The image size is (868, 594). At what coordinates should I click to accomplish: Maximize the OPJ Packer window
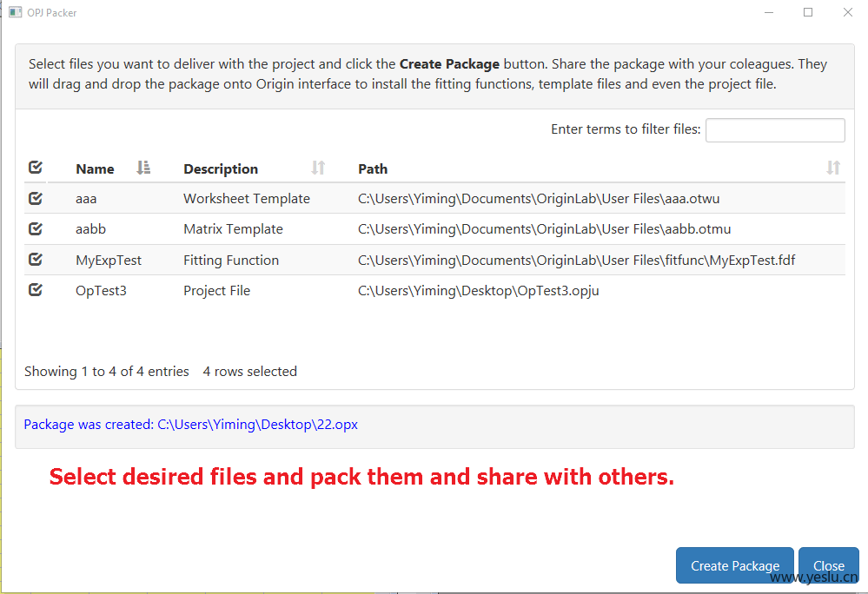click(808, 12)
